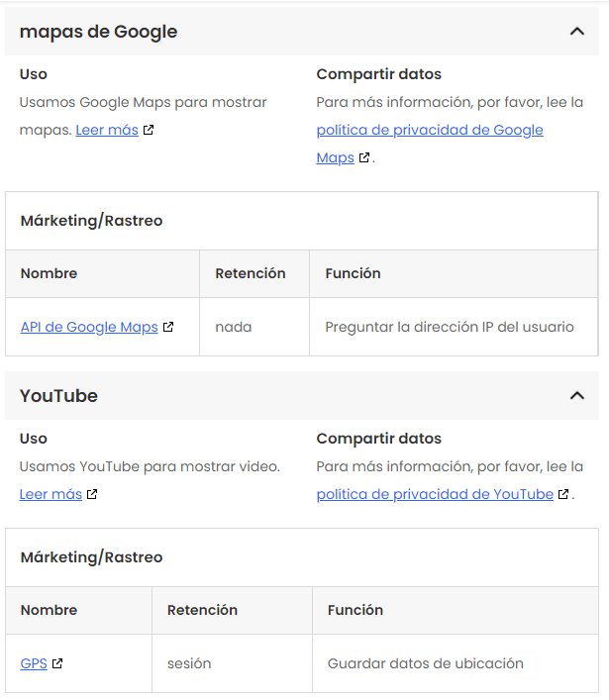The width and height of the screenshot is (609, 700).
Task: Open 'Leer más' link under Google Maps usage
Action: pos(107,130)
